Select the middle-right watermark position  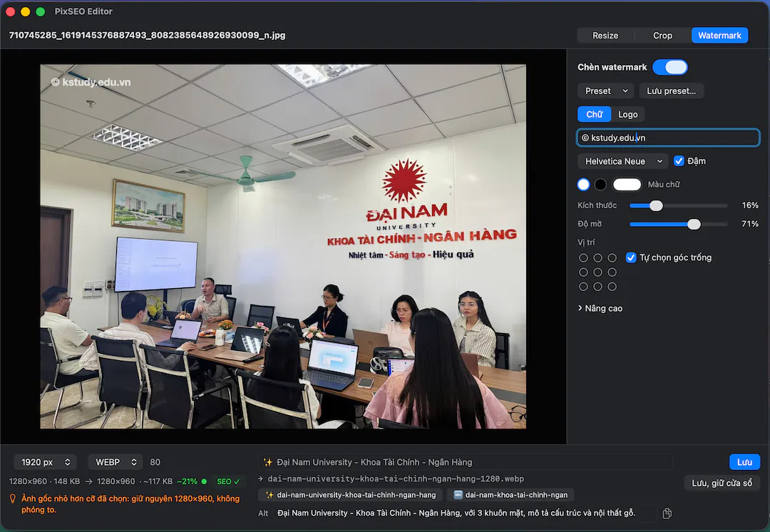coord(612,272)
